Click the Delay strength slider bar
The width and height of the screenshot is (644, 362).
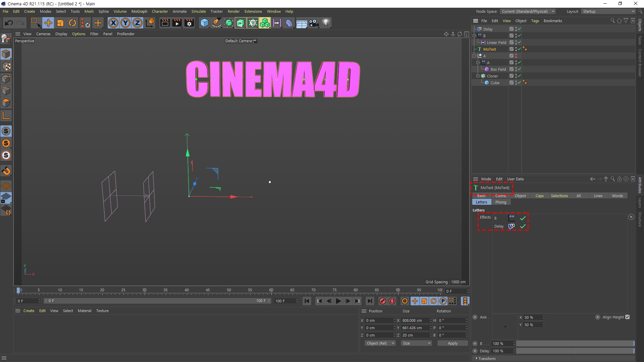(x=575, y=351)
